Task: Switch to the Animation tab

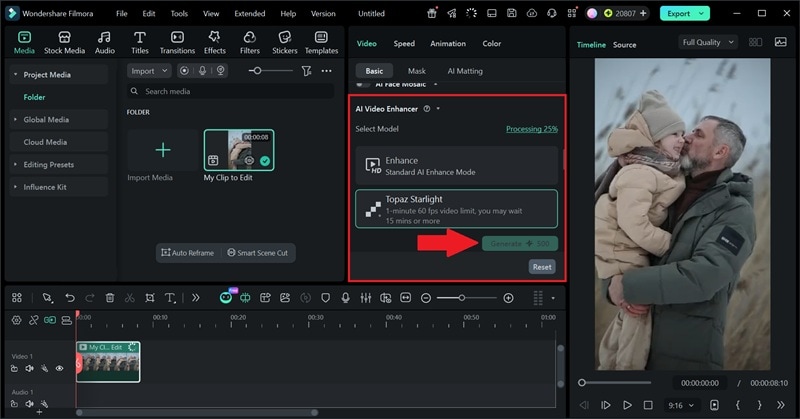Action: 448,43
